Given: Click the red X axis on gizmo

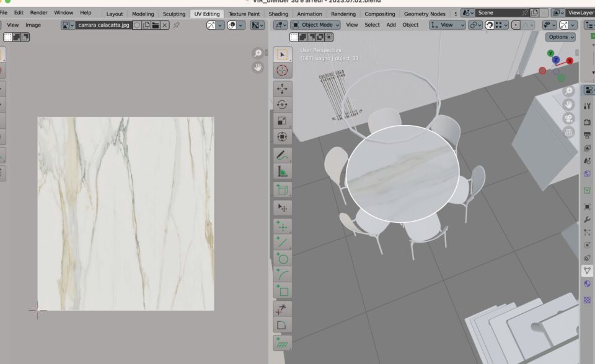Looking at the screenshot, I should click(x=570, y=61).
